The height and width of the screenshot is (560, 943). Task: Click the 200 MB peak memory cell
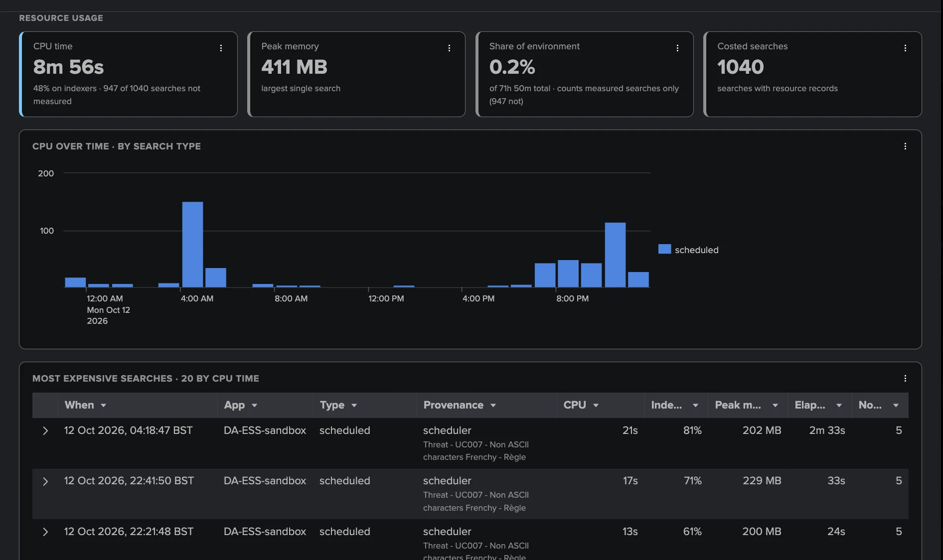pyautogui.click(x=762, y=532)
